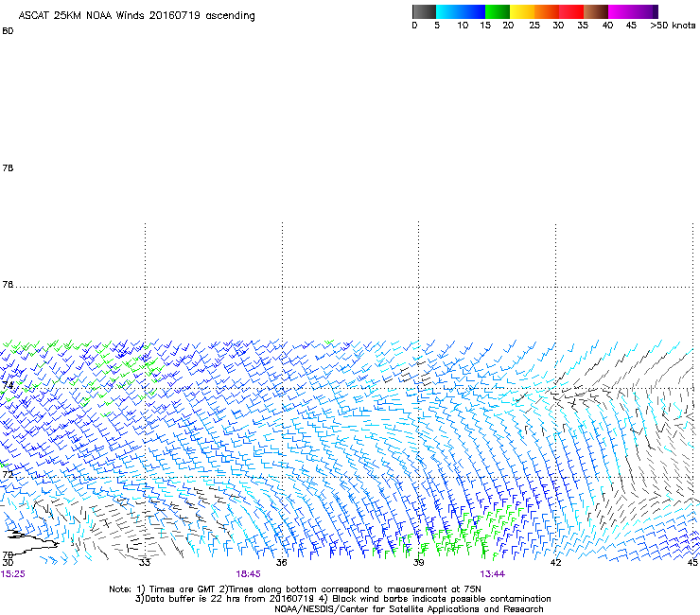Click the cyan-blue 5-15 knots color segment

coord(461,11)
